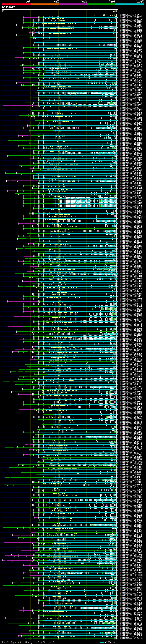Select the UniRef100_Q59JR7 label
This screenshot has height=644, width=146.
pyautogui.click(x=131, y=50)
